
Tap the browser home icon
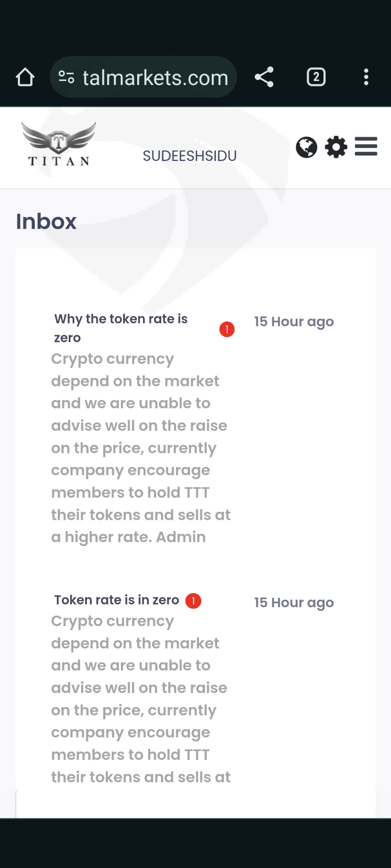click(25, 77)
